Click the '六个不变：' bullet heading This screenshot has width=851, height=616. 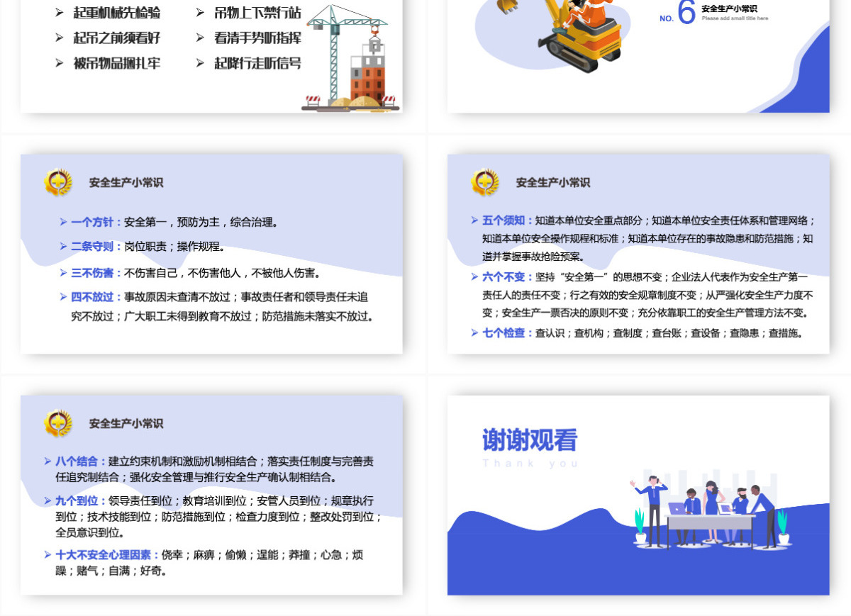coord(508,277)
